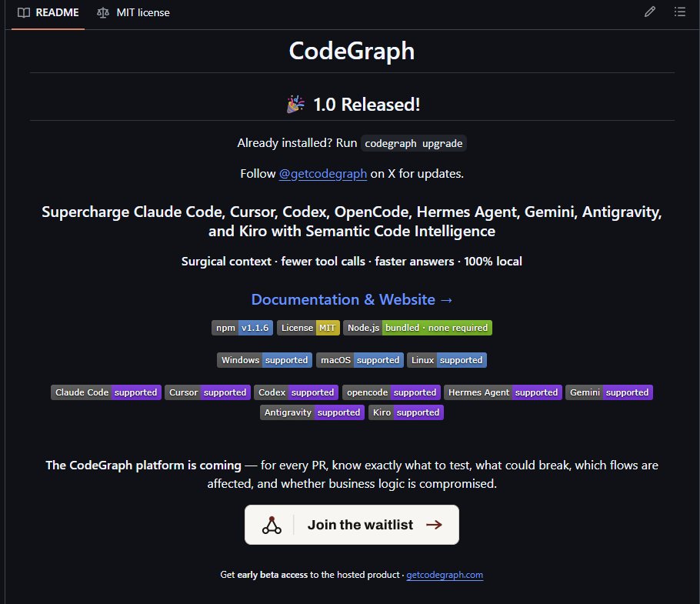The height and width of the screenshot is (604, 700).
Task: Open the README tab
Action: [48, 12]
